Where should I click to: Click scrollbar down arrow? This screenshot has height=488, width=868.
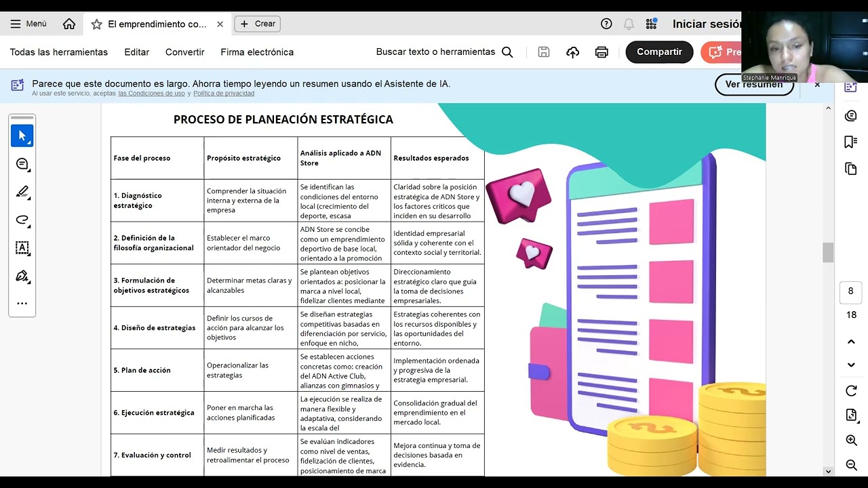point(828,471)
